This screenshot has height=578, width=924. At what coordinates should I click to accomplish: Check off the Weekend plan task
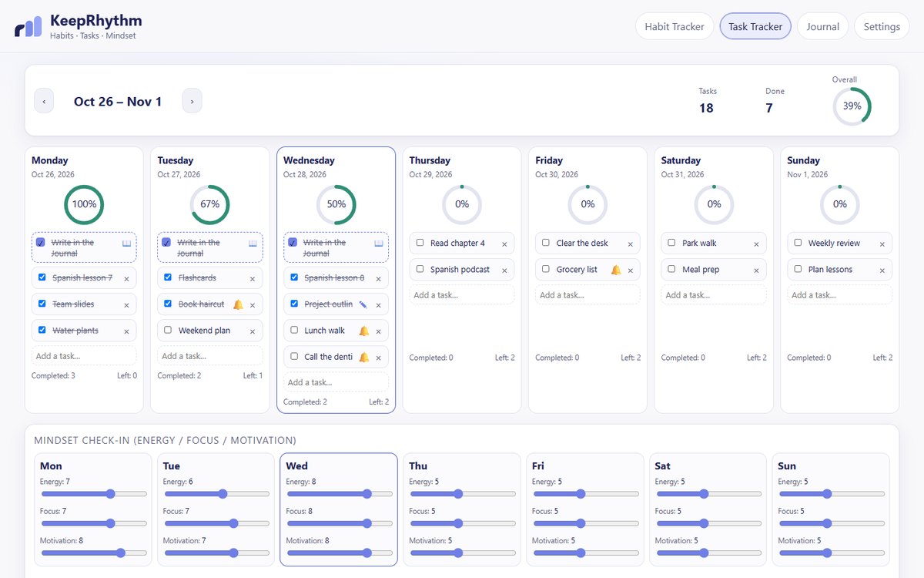click(x=168, y=330)
